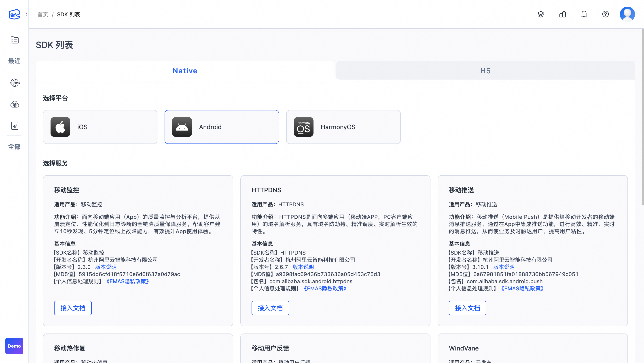Click the layers stack icon in the header
The image size is (644, 363).
point(540,14)
